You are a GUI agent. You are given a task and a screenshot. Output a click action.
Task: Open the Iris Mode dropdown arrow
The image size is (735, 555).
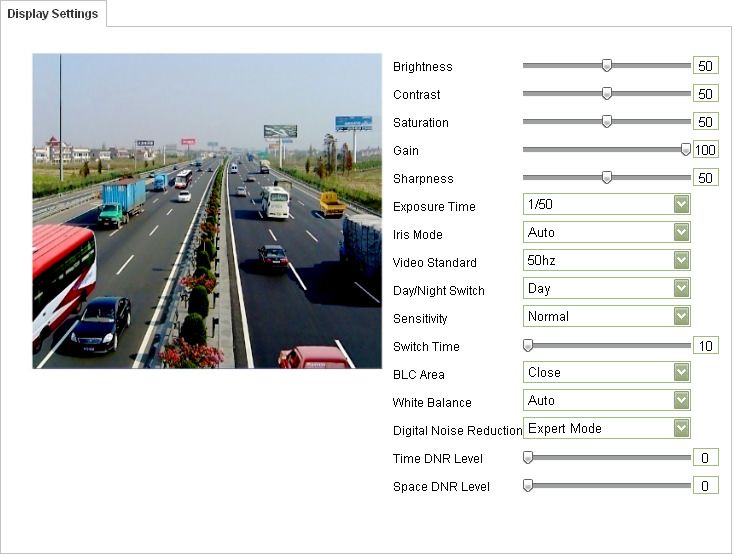tap(682, 232)
